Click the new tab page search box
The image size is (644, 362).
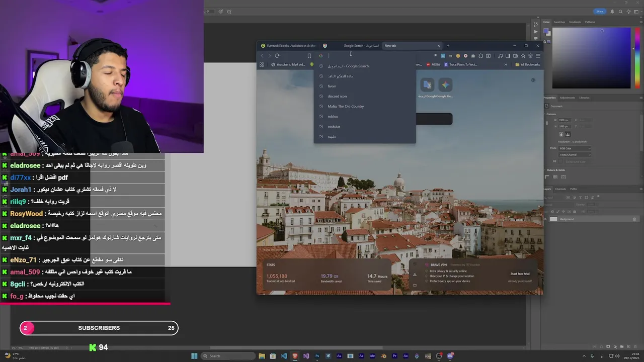[434, 119]
